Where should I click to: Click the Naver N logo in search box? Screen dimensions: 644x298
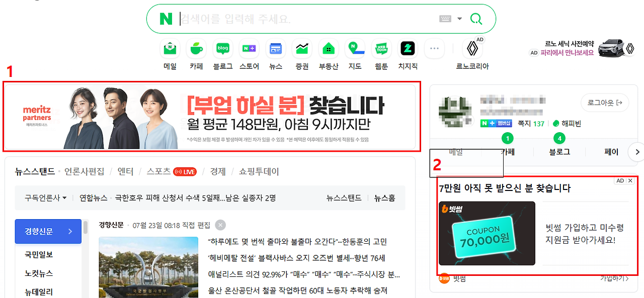(166, 19)
